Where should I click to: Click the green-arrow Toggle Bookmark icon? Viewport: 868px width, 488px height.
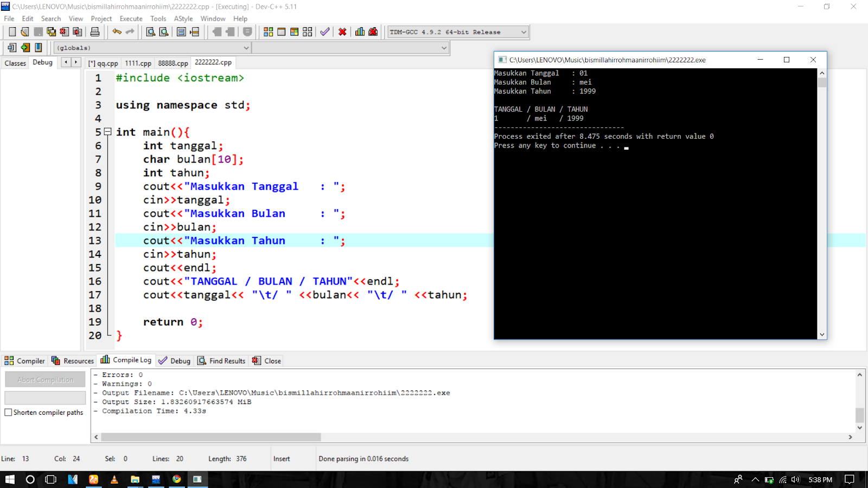(x=25, y=48)
